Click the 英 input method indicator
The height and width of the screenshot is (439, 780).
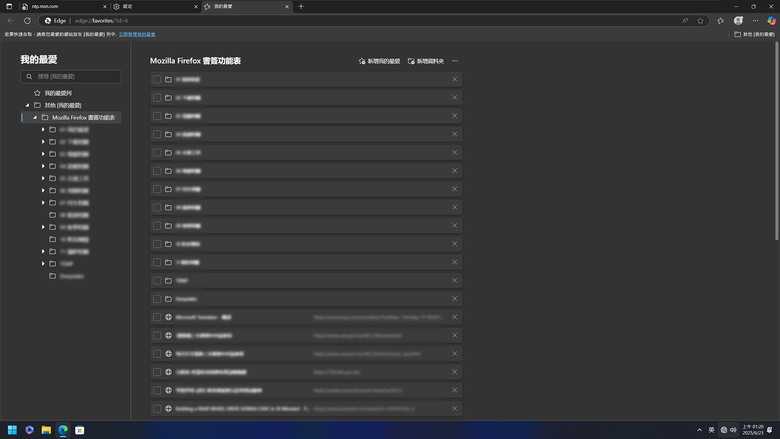[x=711, y=430]
